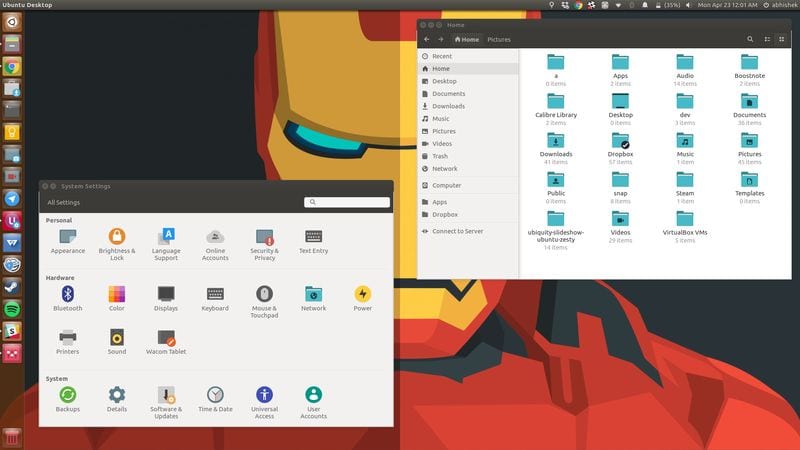Switch Files to list view

tap(767, 39)
